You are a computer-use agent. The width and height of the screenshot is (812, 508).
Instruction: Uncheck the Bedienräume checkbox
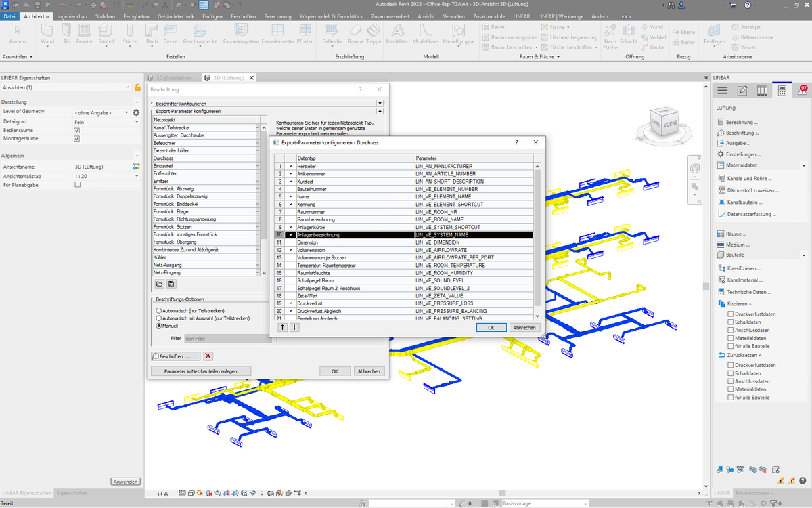[x=76, y=130]
